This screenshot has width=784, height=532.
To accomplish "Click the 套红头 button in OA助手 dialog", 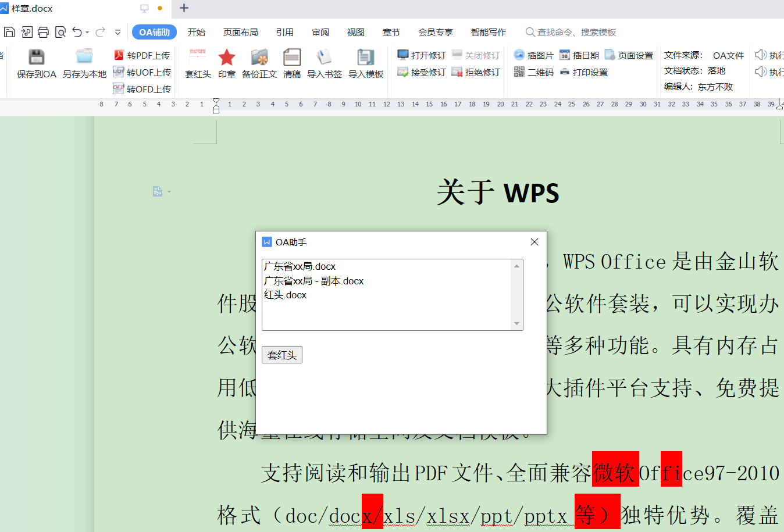I will (x=282, y=355).
